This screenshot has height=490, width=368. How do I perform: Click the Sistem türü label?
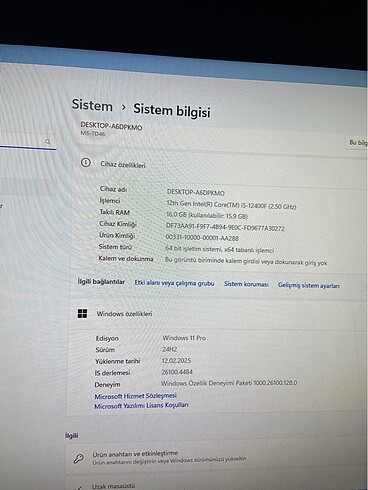click(115, 247)
